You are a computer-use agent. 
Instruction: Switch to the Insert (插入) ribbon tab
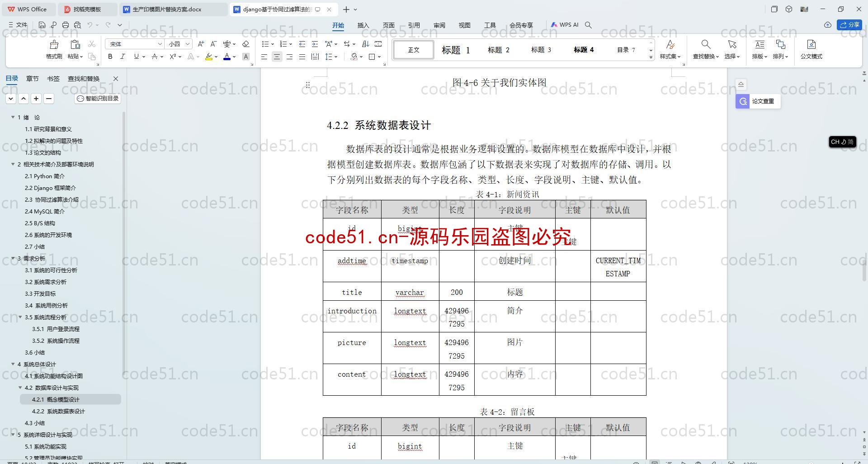point(363,25)
